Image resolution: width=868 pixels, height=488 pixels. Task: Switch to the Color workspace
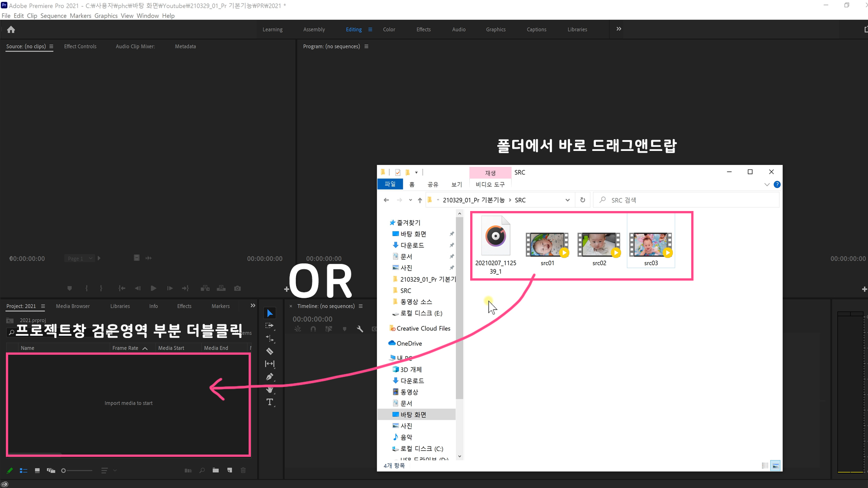coord(389,29)
